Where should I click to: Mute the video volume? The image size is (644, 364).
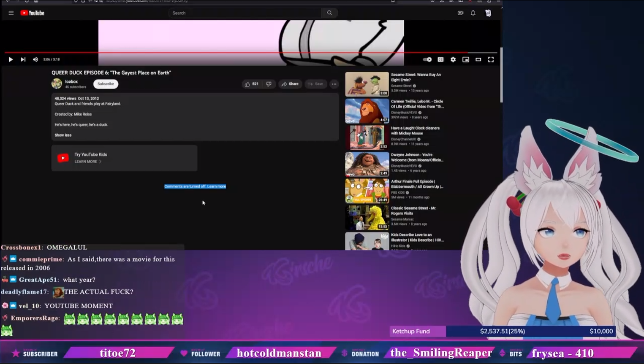tap(35, 59)
